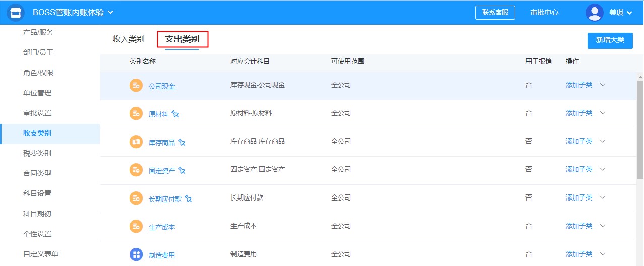Select the 支出类别 tab
Image resolution: width=644 pixels, height=266 pixels.
(x=182, y=39)
